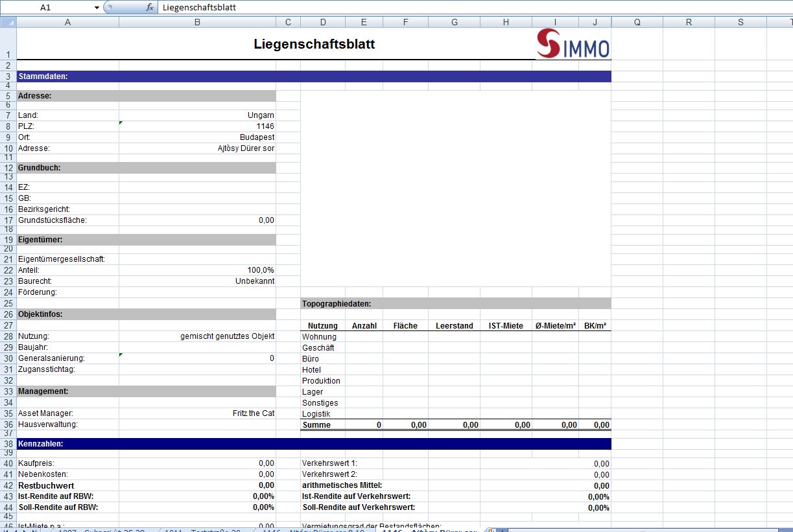This screenshot has height=532, width=793.
Task: Select the cell with value Ungarn
Action: click(x=198, y=115)
